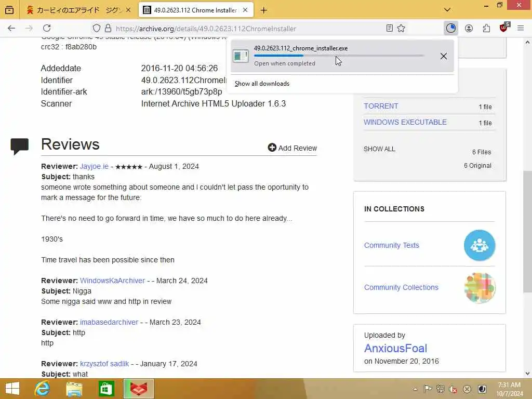The width and height of the screenshot is (532, 399).
Task: Open the extensions puzzle icon
Action: (486, 28)
